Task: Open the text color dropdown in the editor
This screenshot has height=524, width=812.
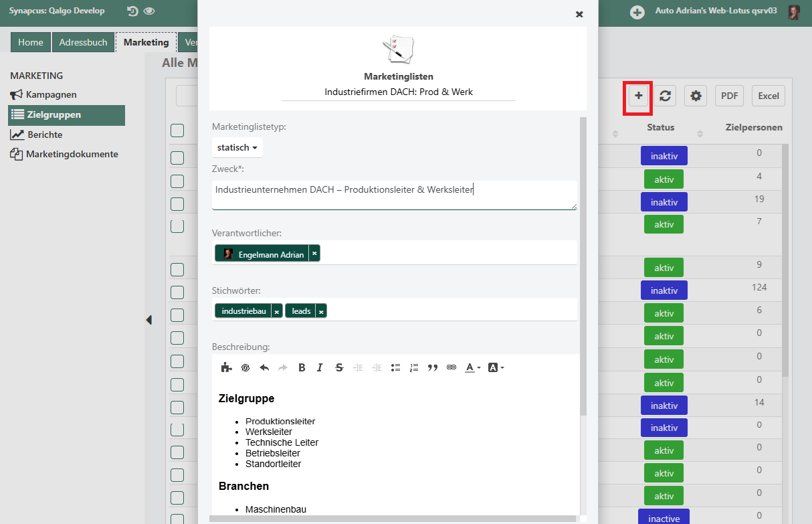Action: [473, 367]
